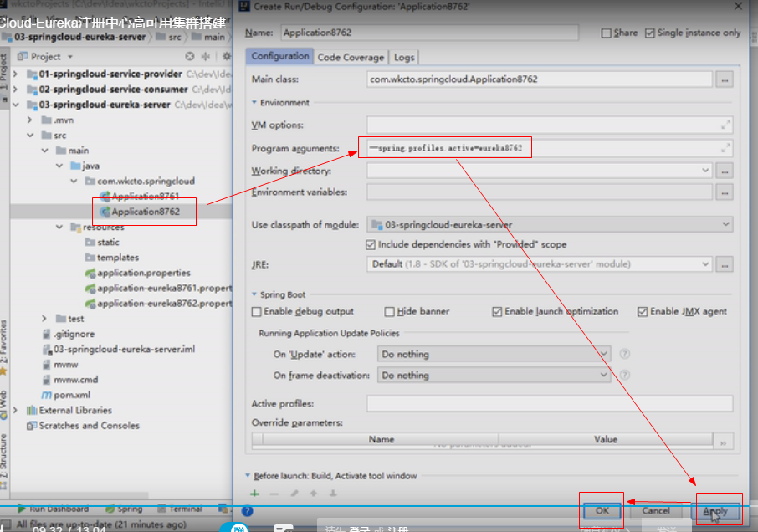Screen dimensions: 758x532
Task: Toggle the Share checkbox
Action: 606,33
